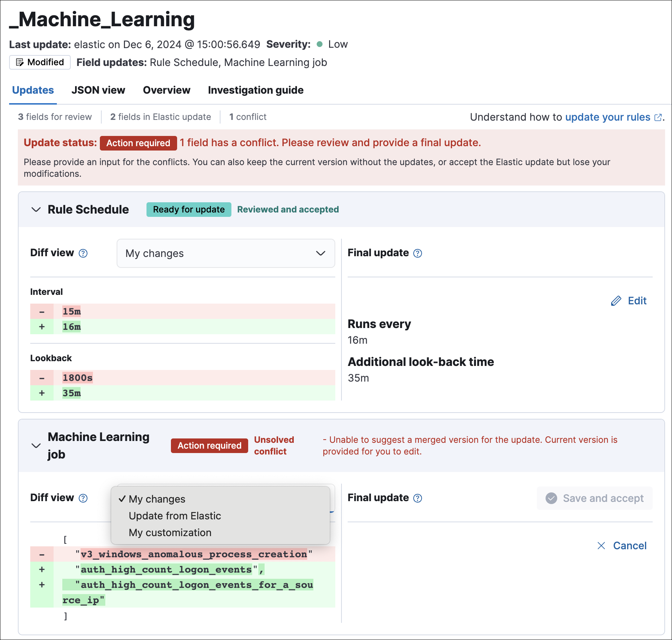
Task: Click the Rule Schedule section title
Action: [x=88, y=210]
